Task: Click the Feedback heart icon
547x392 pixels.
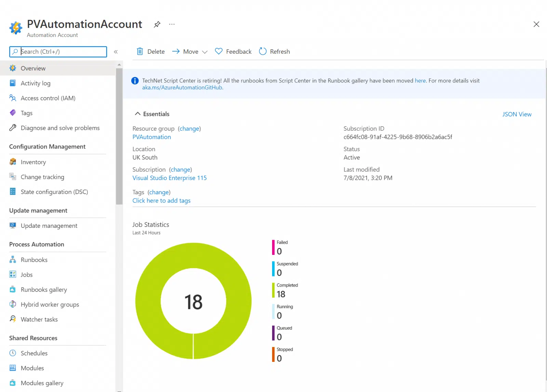Action: click(x=219, y=51)
